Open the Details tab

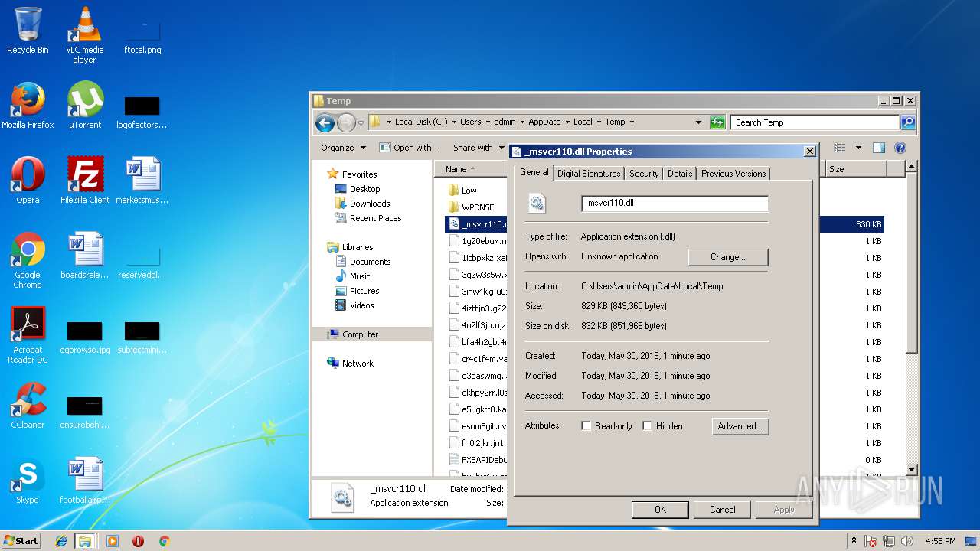pos(680,174)
